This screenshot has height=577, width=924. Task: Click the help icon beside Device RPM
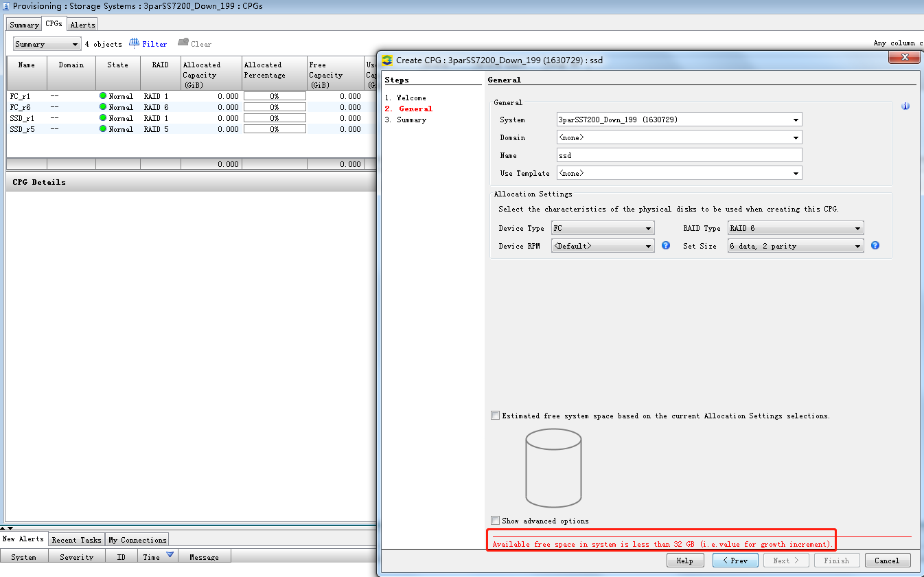[x=665, y=245]
